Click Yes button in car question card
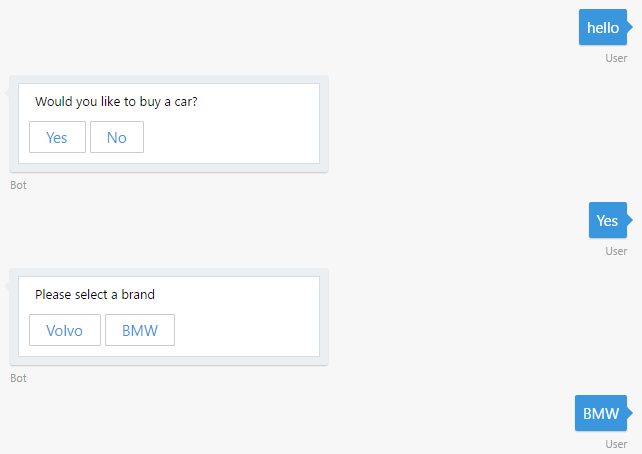This screenshot has width=642, height=454. pyautogui.click(x=57, y=137)
